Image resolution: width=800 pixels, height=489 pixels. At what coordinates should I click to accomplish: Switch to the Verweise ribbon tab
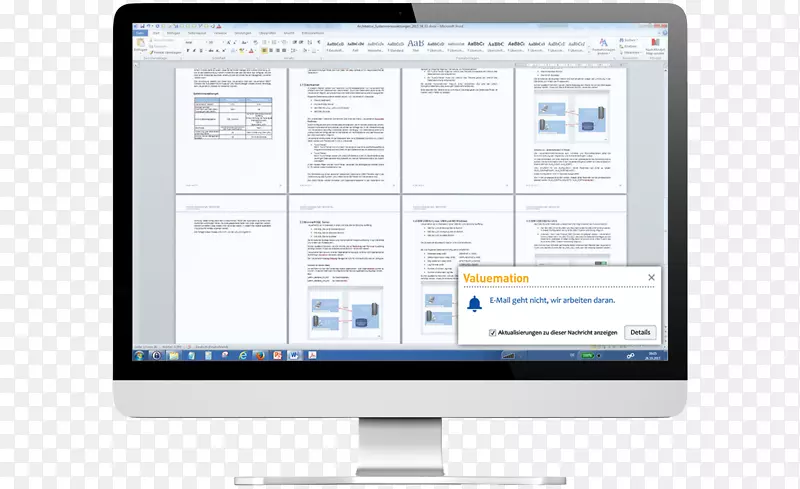point(220,33)
